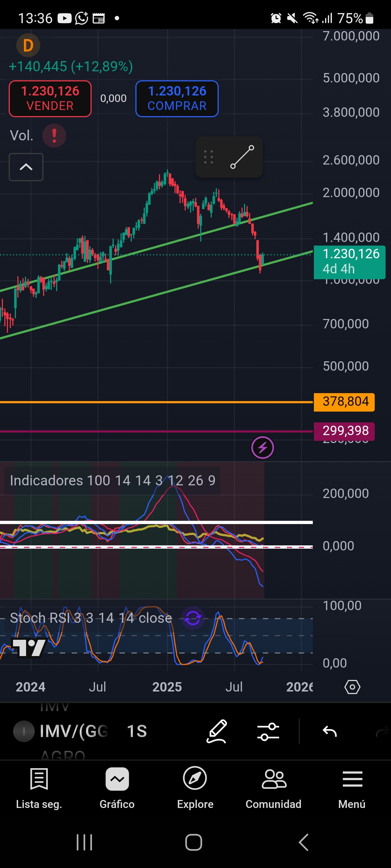Collapse the indicator legend with chevron

click(26, 167)
